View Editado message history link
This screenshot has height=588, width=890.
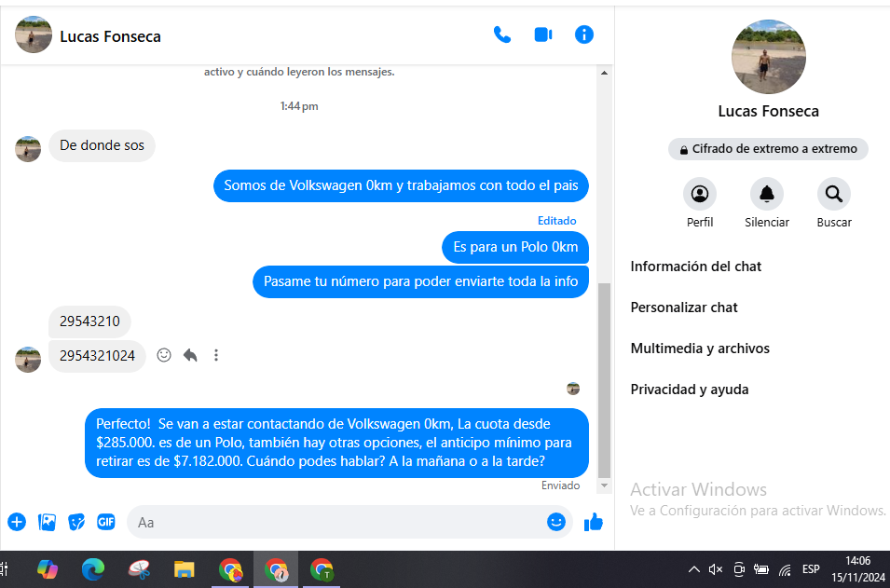pyautogui.click(x=556, y=221)
